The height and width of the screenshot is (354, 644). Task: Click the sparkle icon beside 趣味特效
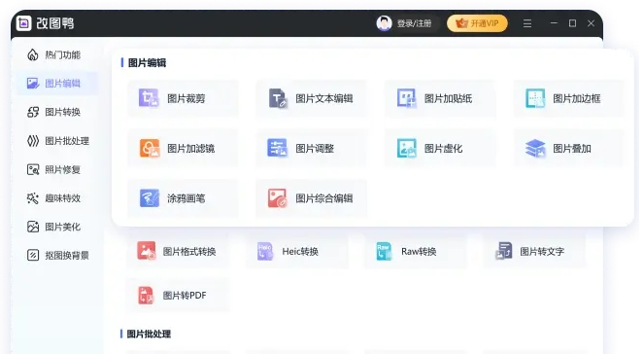coord(33,198)
